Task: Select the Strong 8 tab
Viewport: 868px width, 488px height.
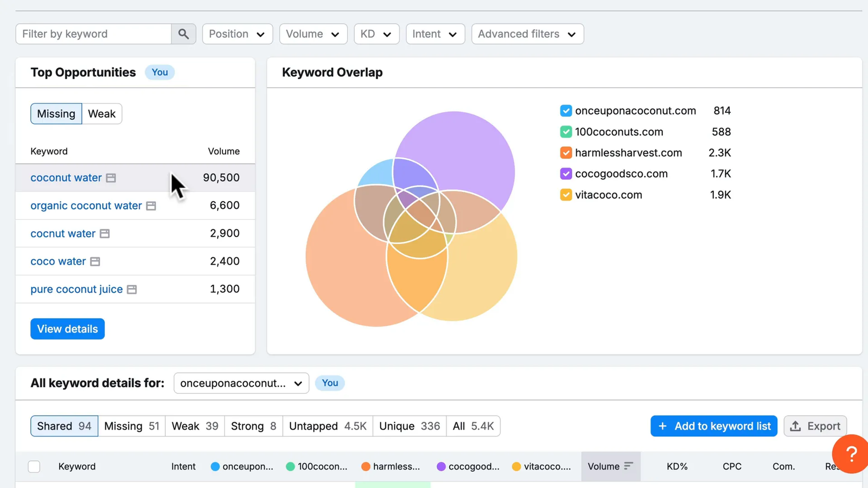Action: click(x=253, y=426)
